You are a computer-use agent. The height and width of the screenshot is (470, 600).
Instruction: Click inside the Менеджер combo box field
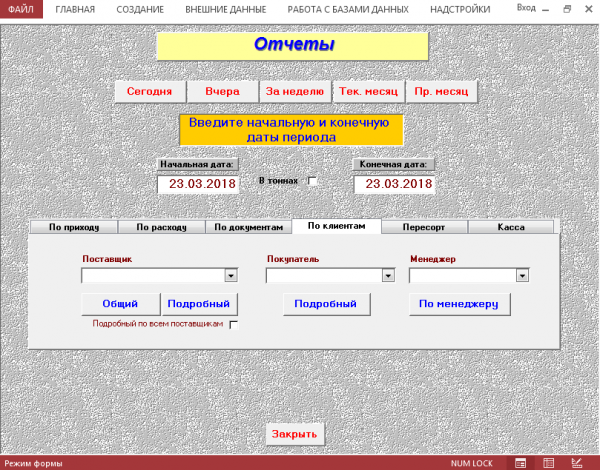(463, 275)
